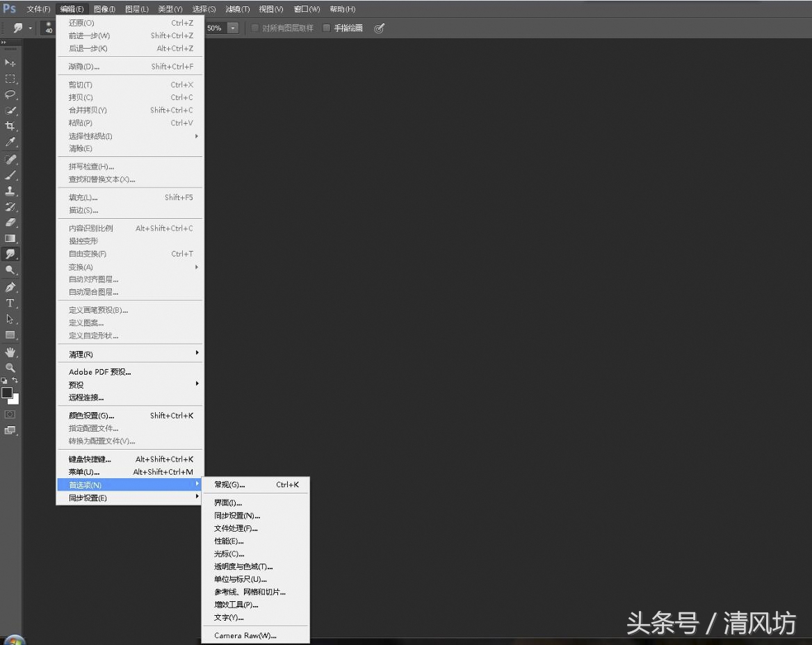Open the 滤镜 menu
The width and height of the screenshot is (812, 645).
point(236,9)
